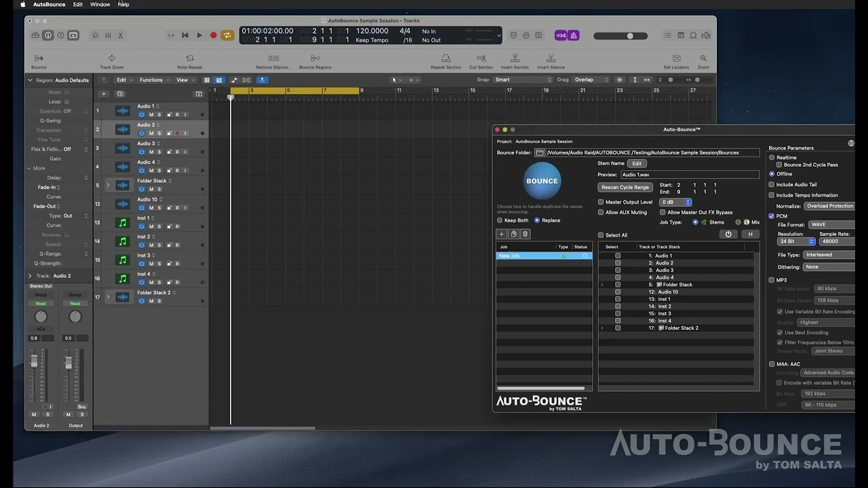Click the Bounce Regions toolbar icon

[315, 58]
